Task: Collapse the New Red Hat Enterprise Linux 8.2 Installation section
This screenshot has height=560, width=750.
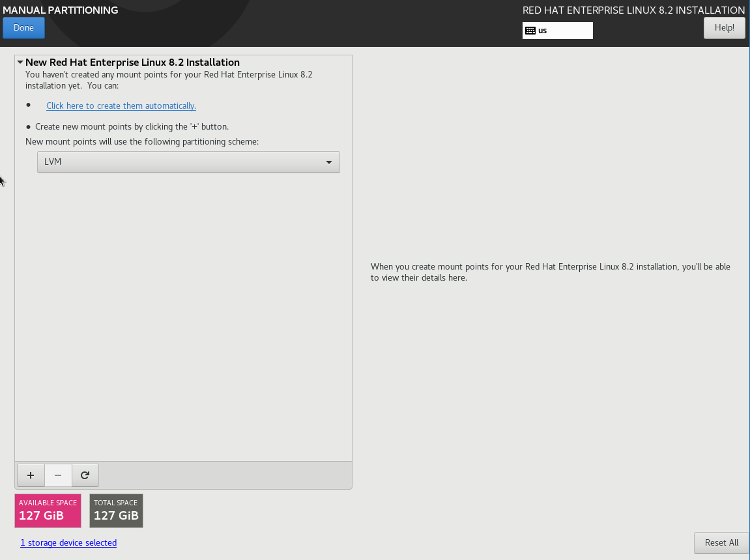Action: 20,62
